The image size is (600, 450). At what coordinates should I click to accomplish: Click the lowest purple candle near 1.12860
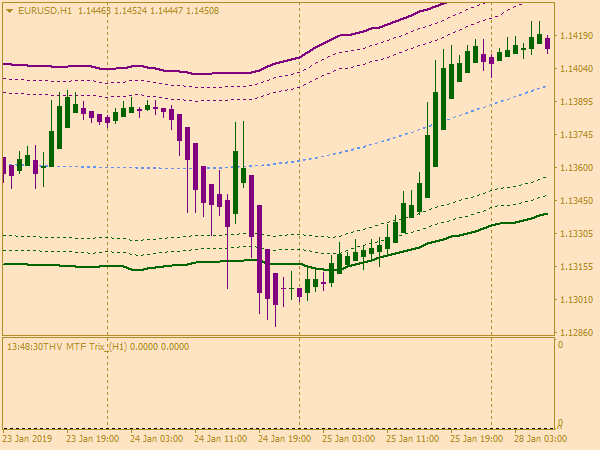[275, 289]
